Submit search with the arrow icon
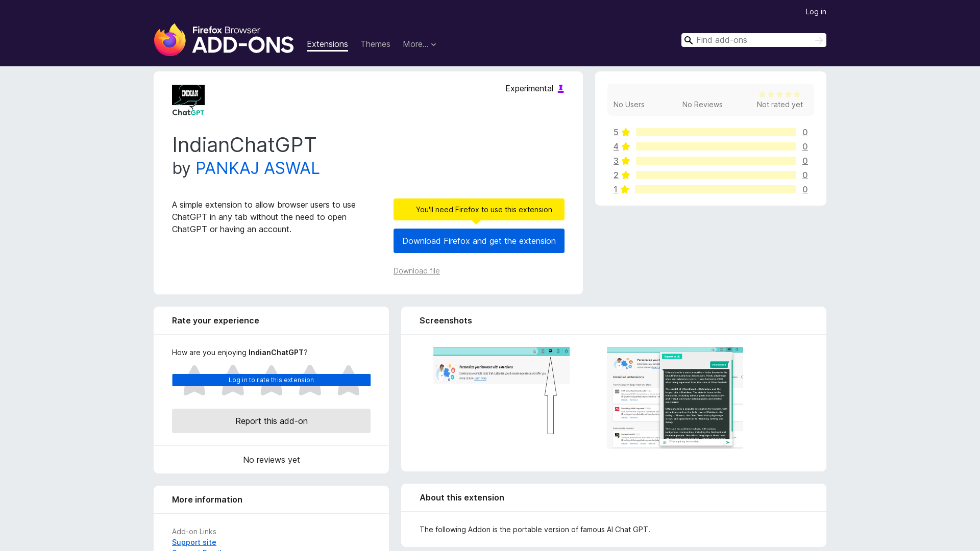This screenshot has height=551, width=980. (819, 40)
